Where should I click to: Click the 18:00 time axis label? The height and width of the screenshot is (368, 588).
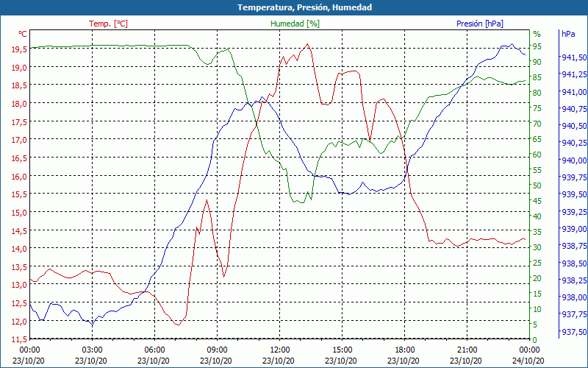405,350
